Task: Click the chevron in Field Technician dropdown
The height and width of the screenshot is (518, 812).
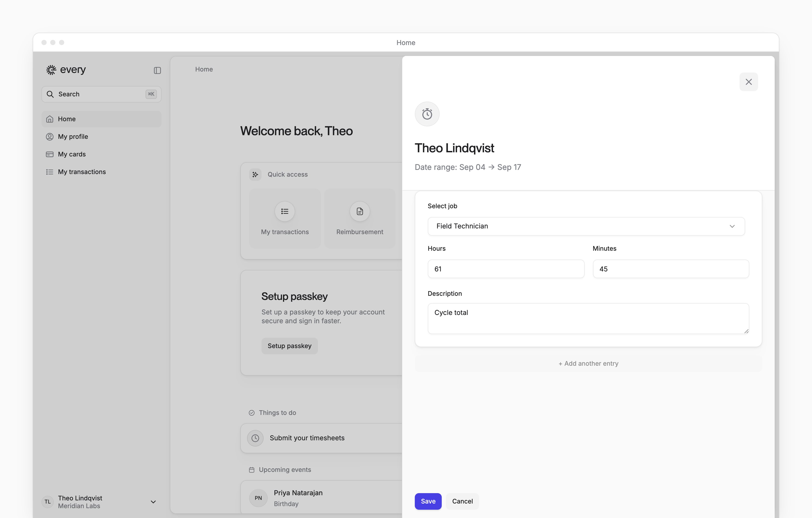Action: pos(732,226)
